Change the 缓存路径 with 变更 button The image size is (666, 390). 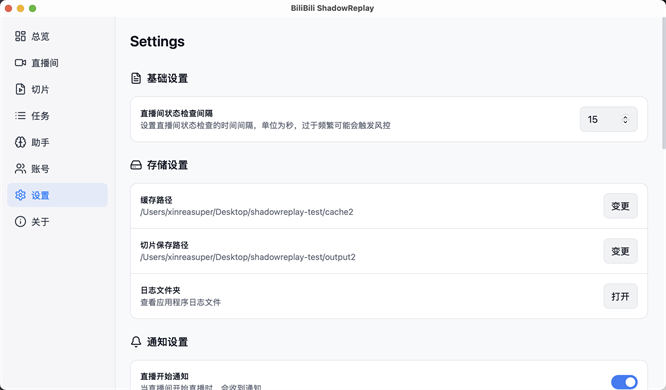coord(620,206)
